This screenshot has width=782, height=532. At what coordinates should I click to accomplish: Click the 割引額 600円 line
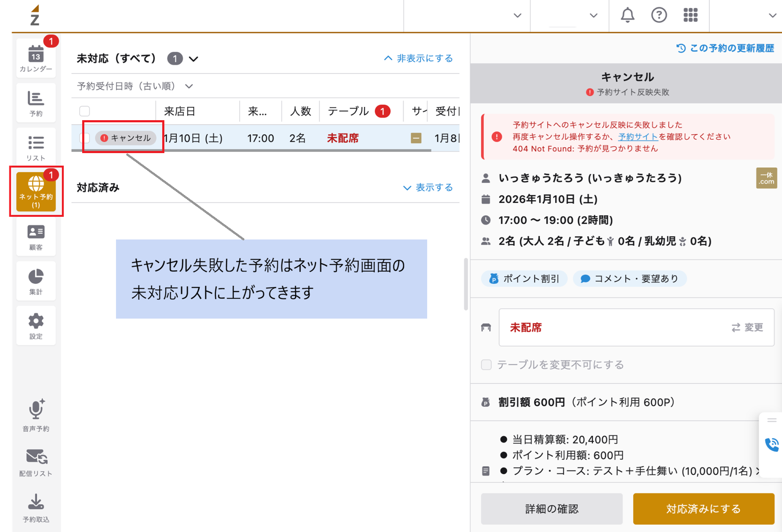[x=586, y=402]
